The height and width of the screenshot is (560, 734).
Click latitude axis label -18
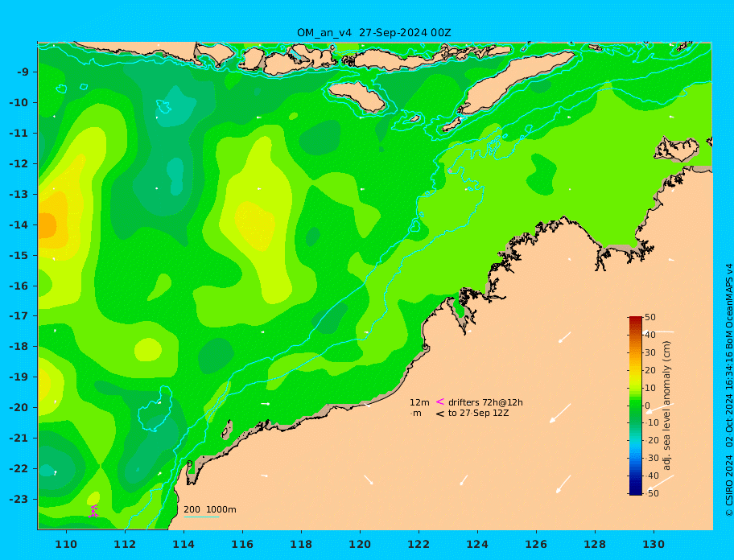(19, 347)
